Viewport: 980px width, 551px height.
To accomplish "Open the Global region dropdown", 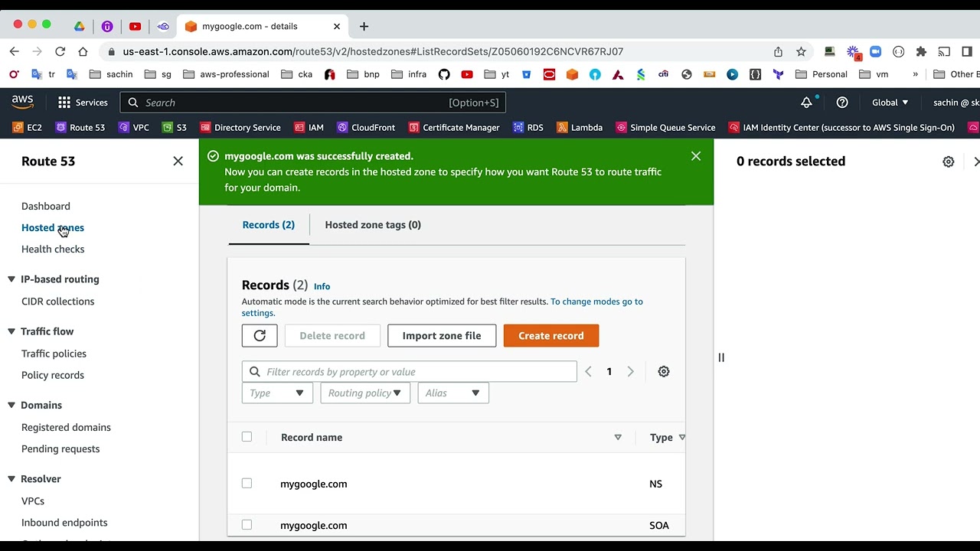I will click(890, 103).
